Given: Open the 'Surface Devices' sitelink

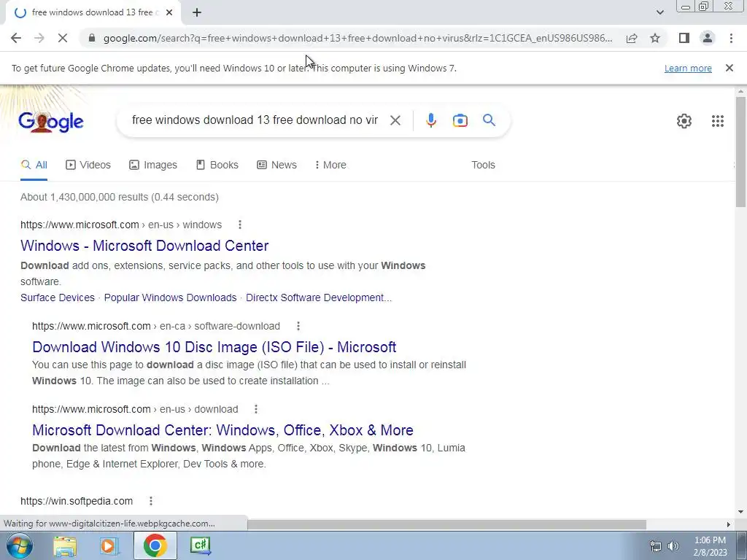Looking at the screenshot, I should pyautogui.click(x=58, y=297).
